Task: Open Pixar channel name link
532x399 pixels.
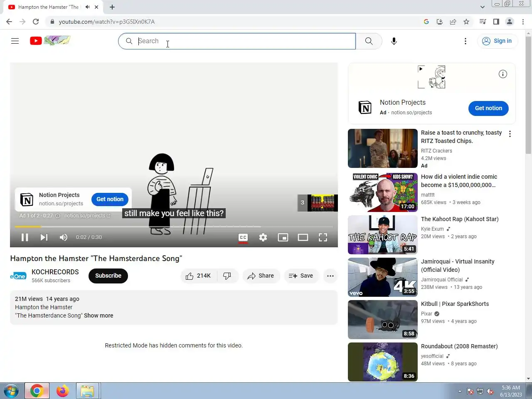Action: click(426, 314)
